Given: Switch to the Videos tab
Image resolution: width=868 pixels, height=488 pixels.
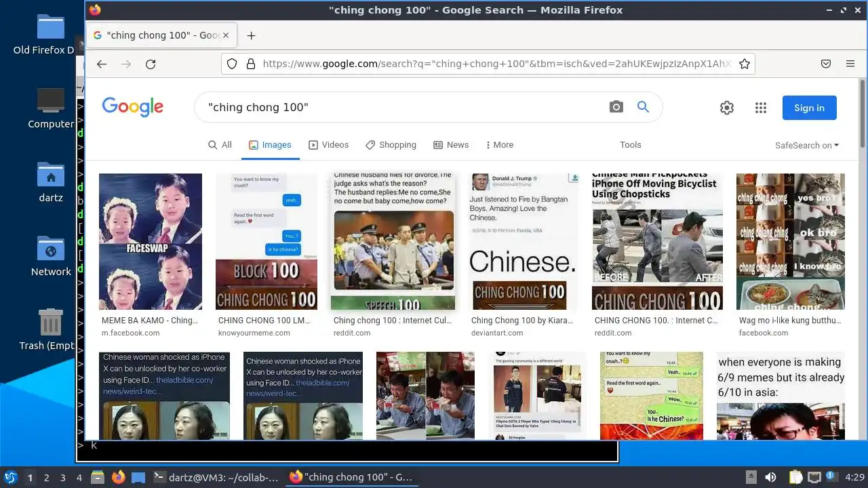Looking at the screenshot, I should pos(329,145).
